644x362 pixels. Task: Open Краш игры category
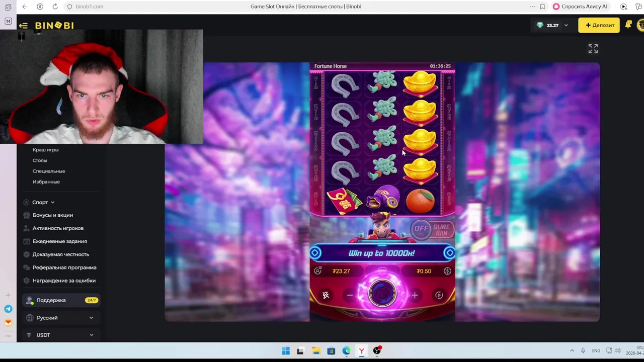[45, 150]
